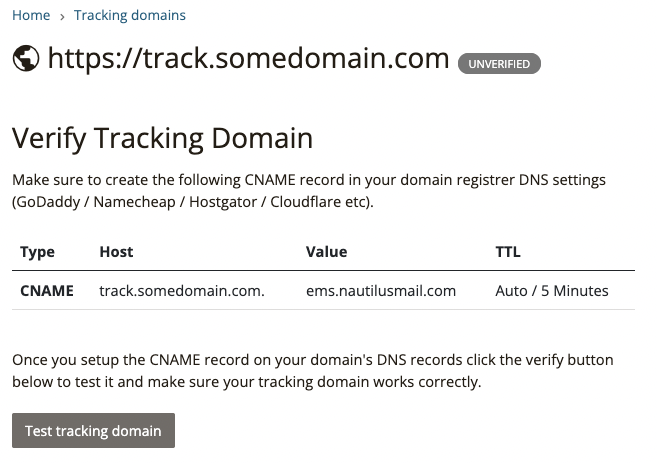
Task: Click the globe icon beside the domain URL
Action: [25, 59]
